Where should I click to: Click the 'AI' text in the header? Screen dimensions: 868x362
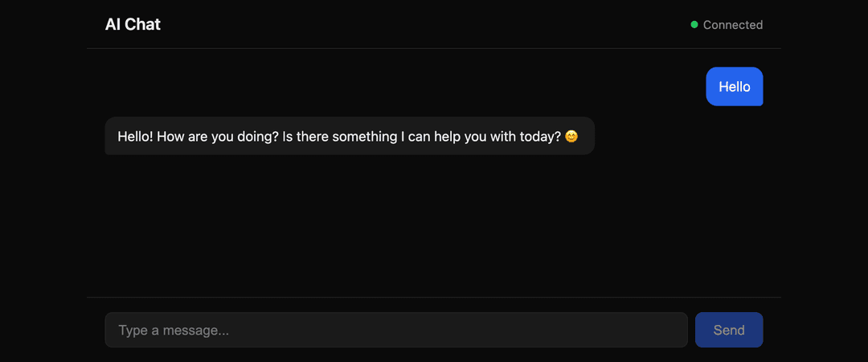(x=113, y=24)
